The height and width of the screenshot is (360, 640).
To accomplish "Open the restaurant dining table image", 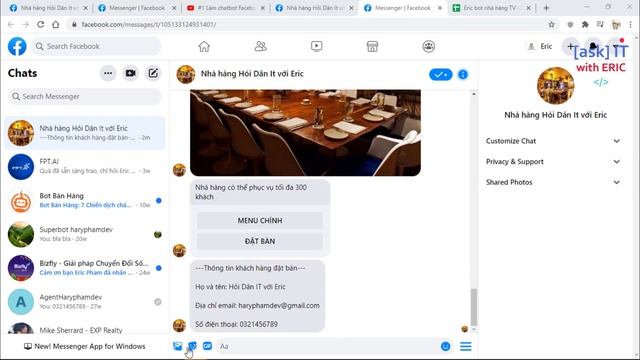I will [x=305, y=133].
